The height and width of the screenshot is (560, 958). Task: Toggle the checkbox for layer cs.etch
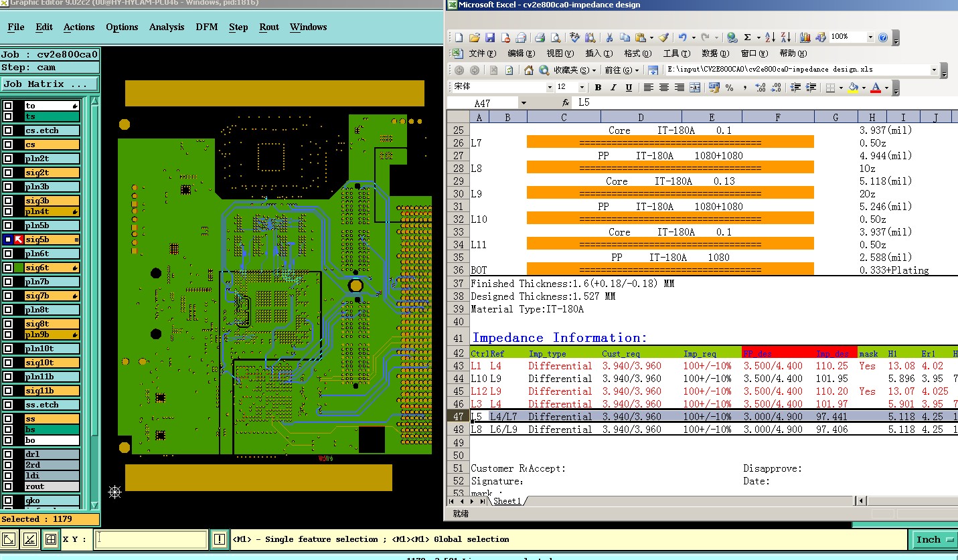pyautogui.click(x=8, y=130)
